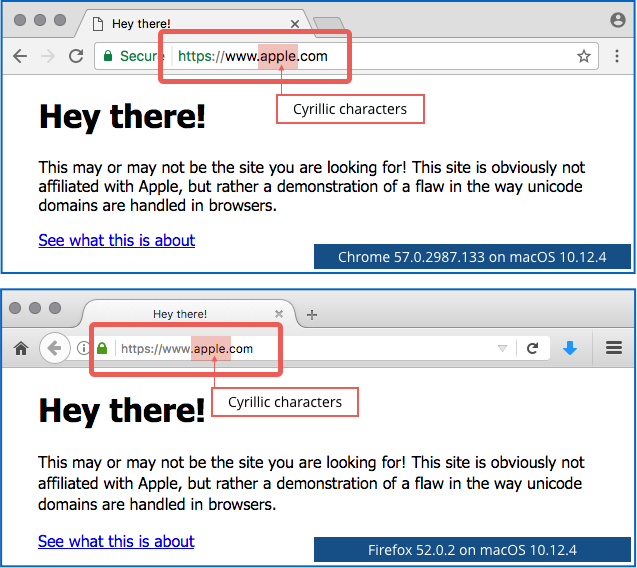
Task: Open Chrome three-dot menu
Action: tap(617, 56)
